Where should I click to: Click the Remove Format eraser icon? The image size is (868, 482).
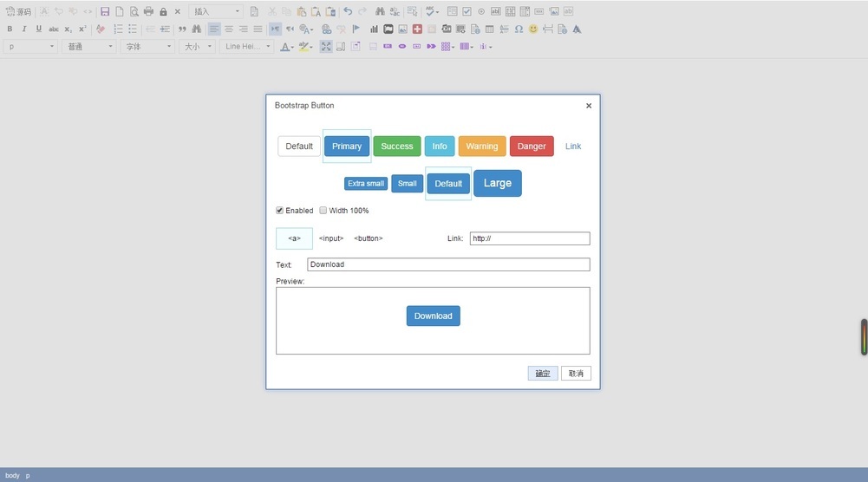(x=101, y=29)
